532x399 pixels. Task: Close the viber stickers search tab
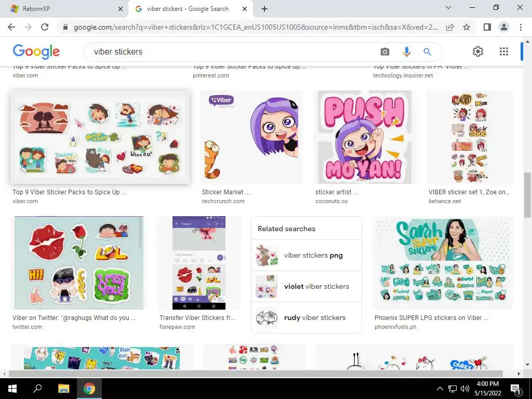(x=245, y=9)
